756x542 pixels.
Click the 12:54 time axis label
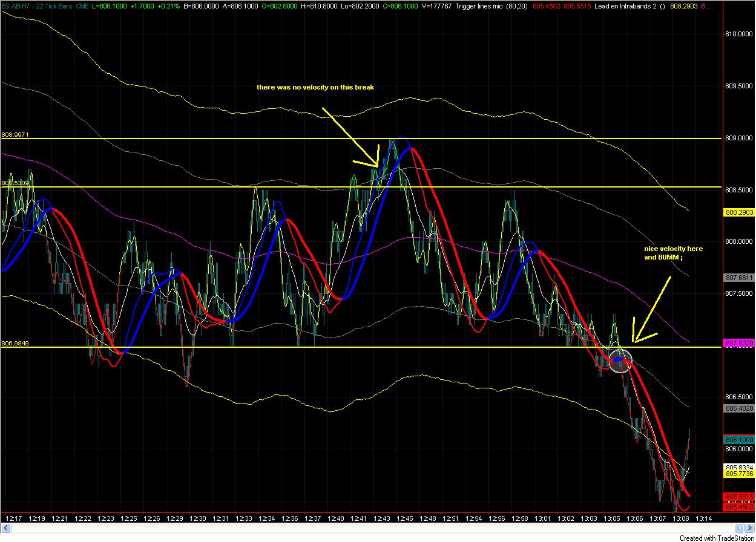coord(474,518)
